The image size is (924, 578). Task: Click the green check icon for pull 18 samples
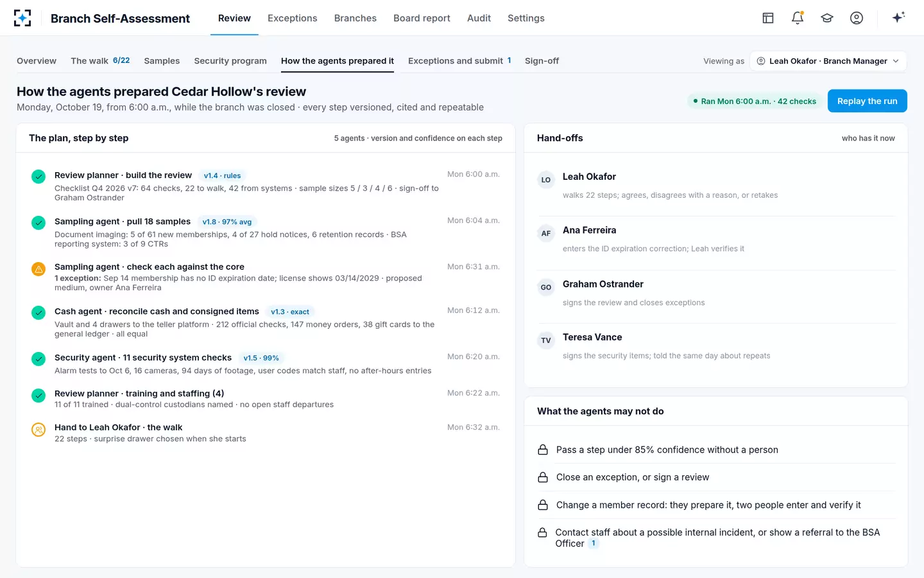click(38, 222)
